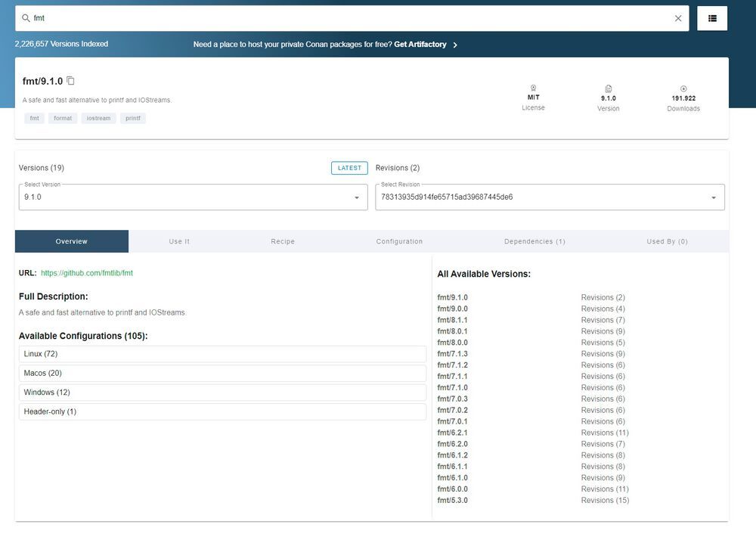This screenshot has height=540, width=756.
Task: Select fmt/6.1.2 in available versions
Action: click(452, 455)
